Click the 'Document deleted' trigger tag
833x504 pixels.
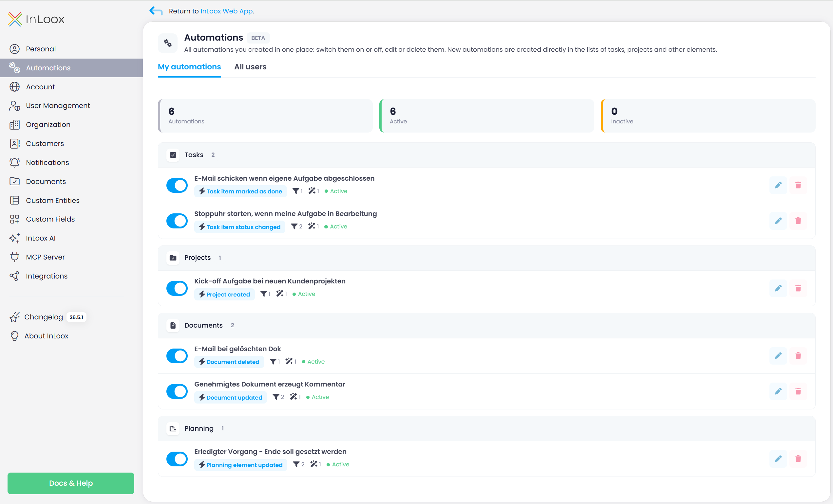tap(229, 362)
